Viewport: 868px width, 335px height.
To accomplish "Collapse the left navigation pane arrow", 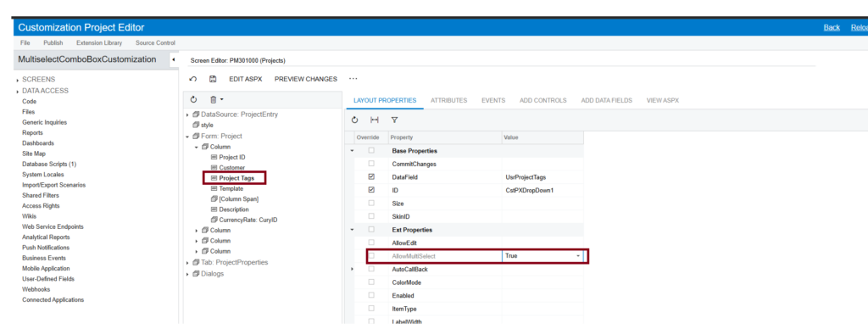I will (x=173, y=59).
